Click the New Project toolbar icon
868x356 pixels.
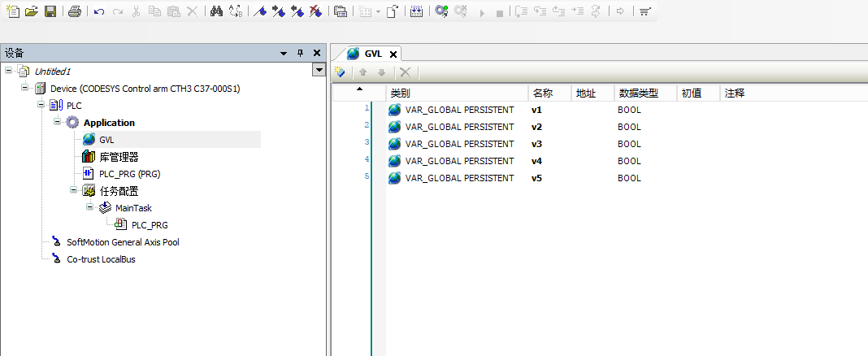click(x=13, y=11)
